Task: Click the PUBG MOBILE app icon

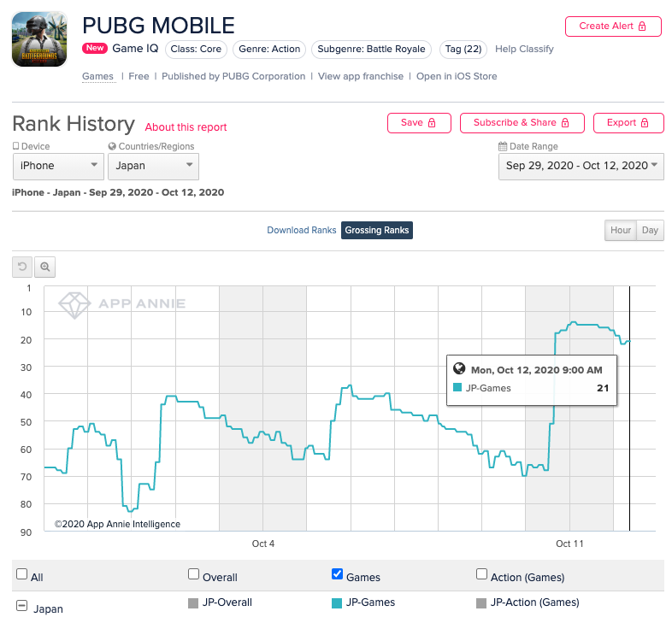Action: 39,39
